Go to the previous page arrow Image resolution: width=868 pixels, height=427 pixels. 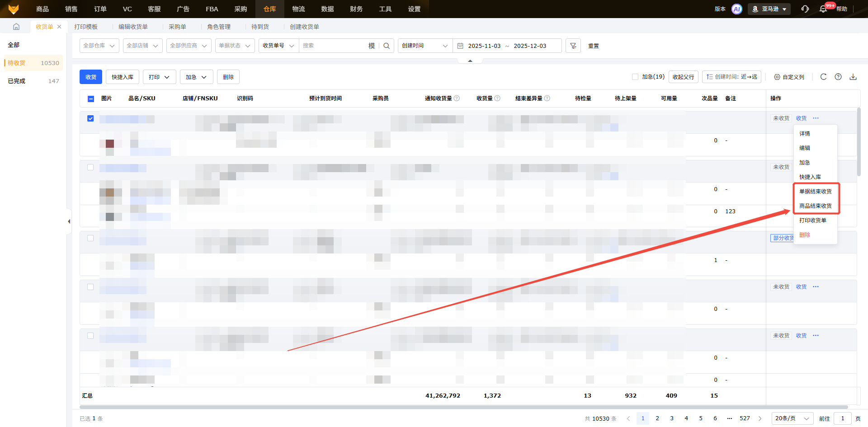(628, 418)
